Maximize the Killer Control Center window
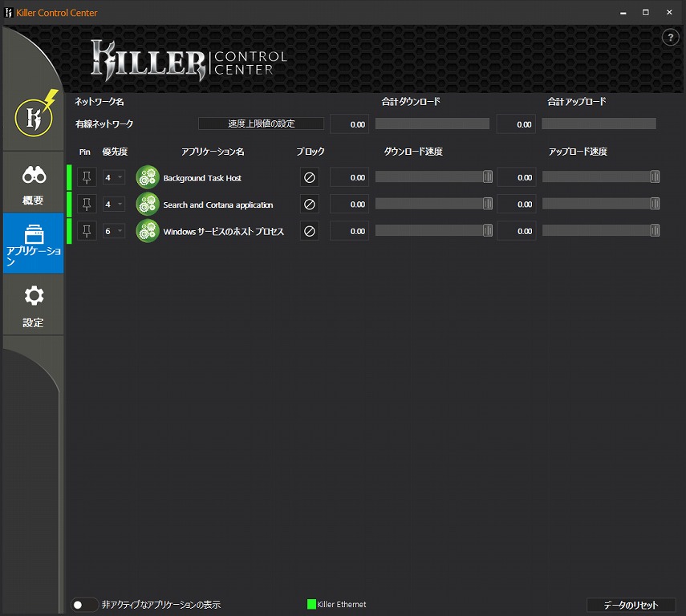The image size is (686, 616). tap(646, 12)
